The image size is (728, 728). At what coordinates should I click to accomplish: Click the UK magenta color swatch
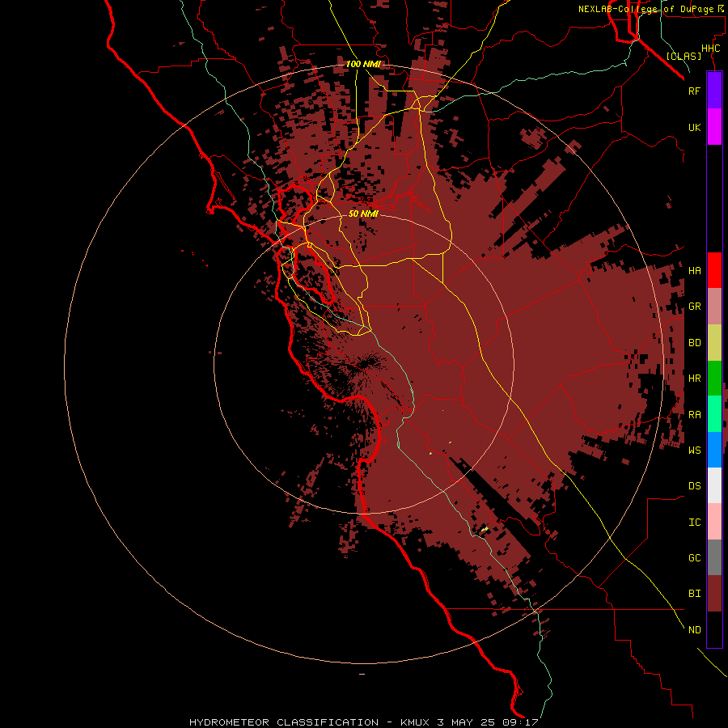point(714,127)
